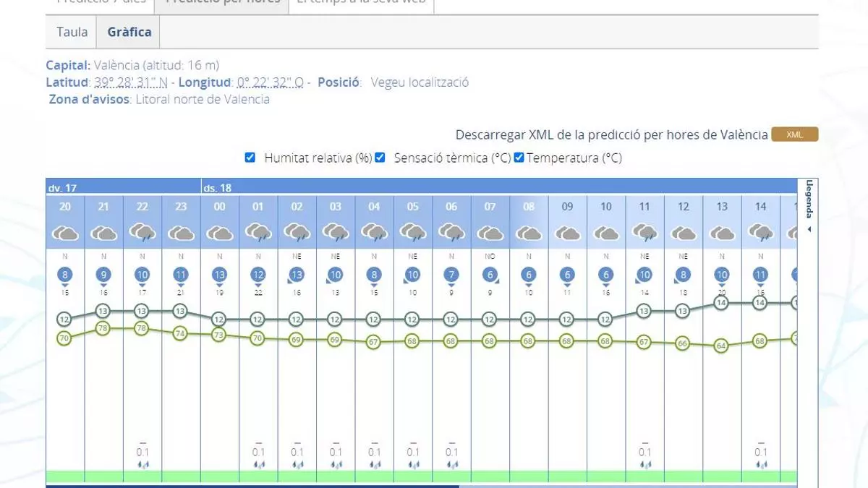Viewport: 868px width, 488px height.
Task: Uncheck the Sensació tèrmica (°C) checkbox
Action: [380, 158]
